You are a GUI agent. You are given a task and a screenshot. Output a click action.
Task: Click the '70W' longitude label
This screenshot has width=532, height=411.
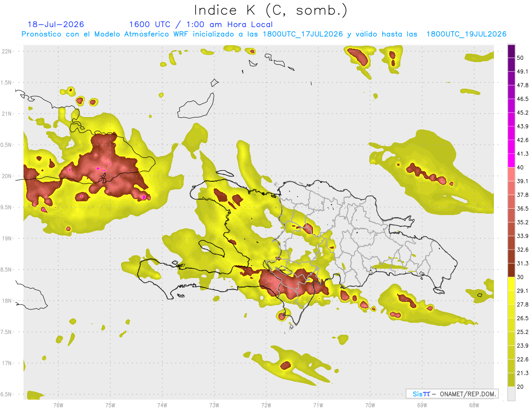pyautogui.click(x=370, y=405)
